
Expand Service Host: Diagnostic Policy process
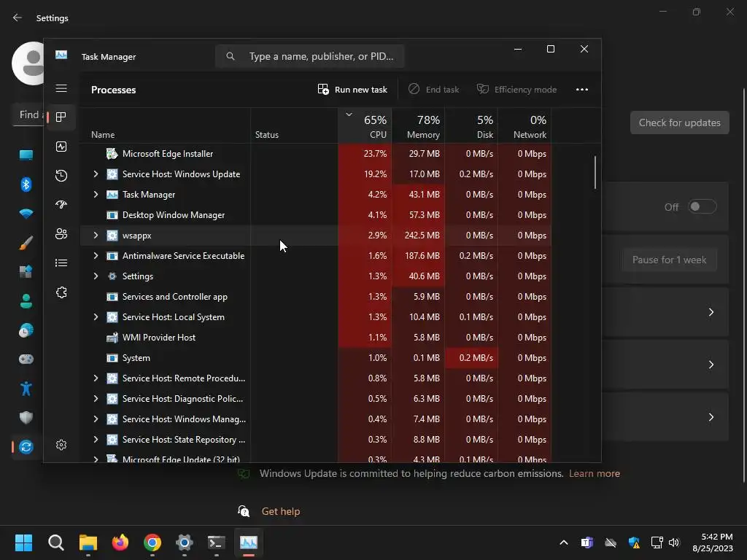pyautogui.click(x=96, y=399)
